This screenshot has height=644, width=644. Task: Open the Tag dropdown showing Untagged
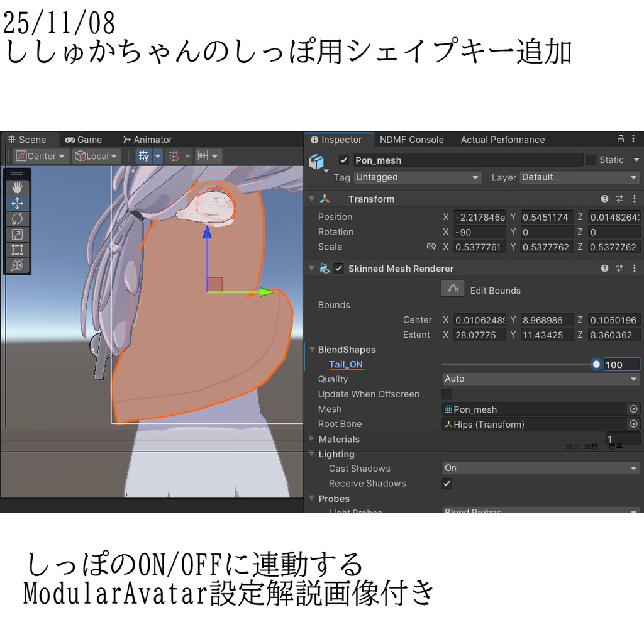point(417,177)
